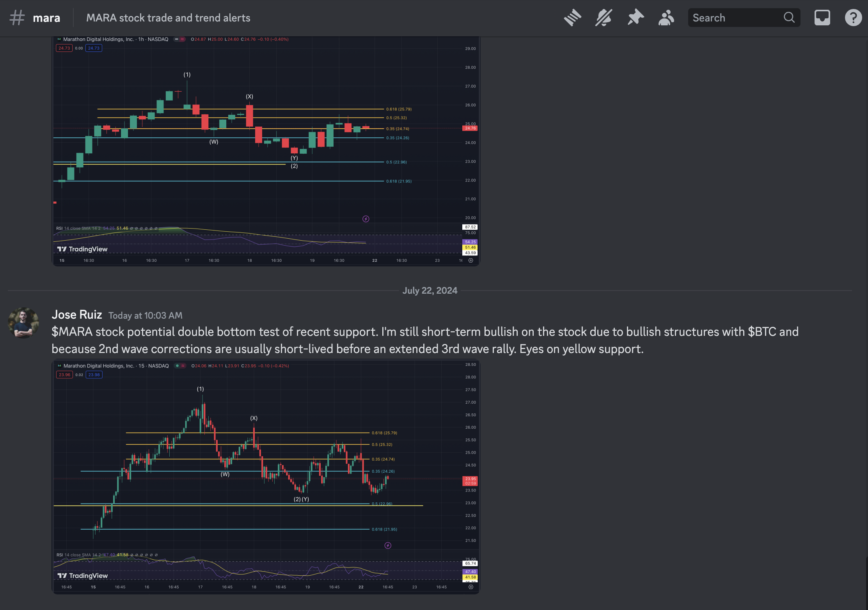This screenshot has height=610, width=868.
Task: Open pinned messages pin icon
Action: point(635,18)
